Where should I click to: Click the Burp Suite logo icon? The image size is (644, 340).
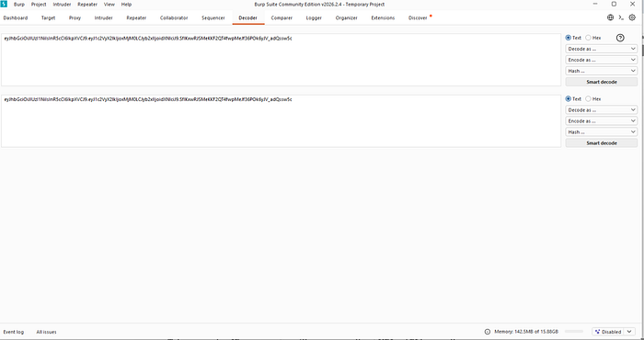coord(4,4)
